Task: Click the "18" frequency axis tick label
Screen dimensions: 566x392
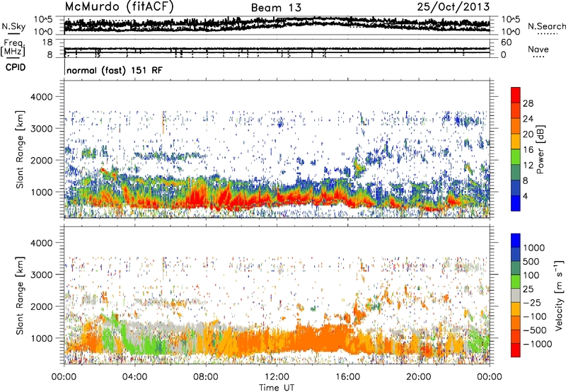Action: (47, 42)
